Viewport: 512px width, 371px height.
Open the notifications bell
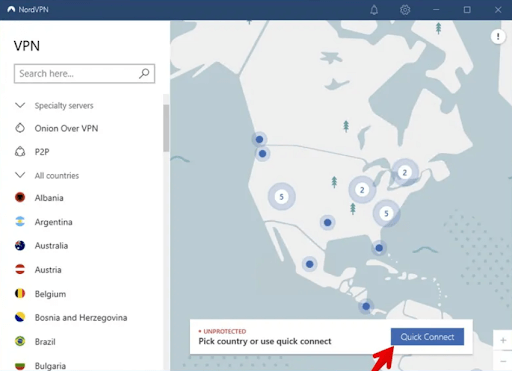pos(374,10)
